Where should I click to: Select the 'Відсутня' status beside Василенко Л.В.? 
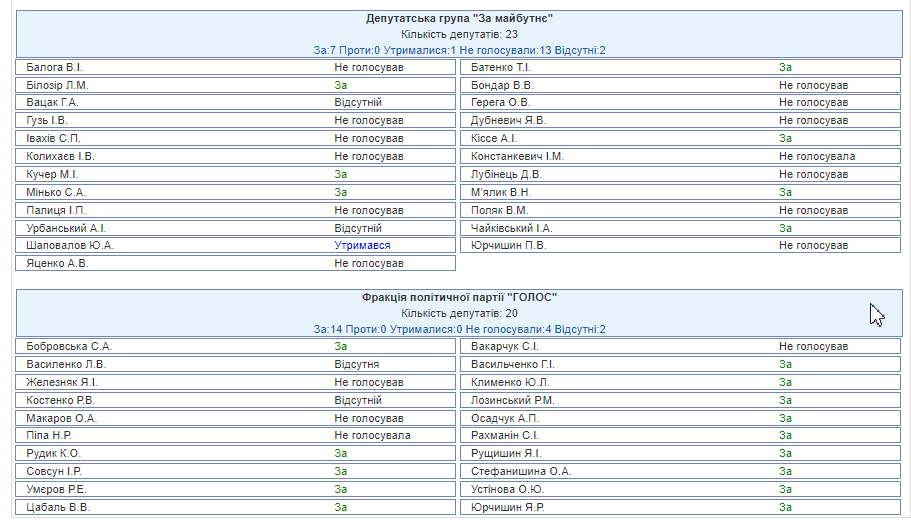tap(357, 364)
